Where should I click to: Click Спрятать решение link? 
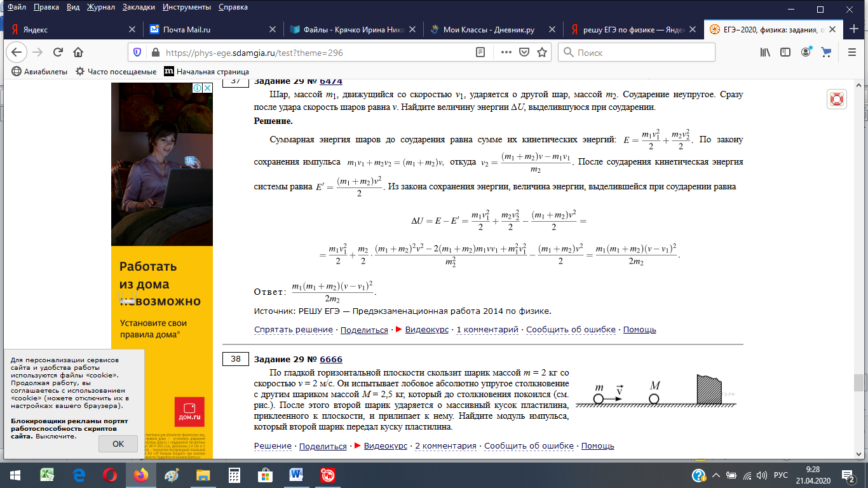click(294, 330)
